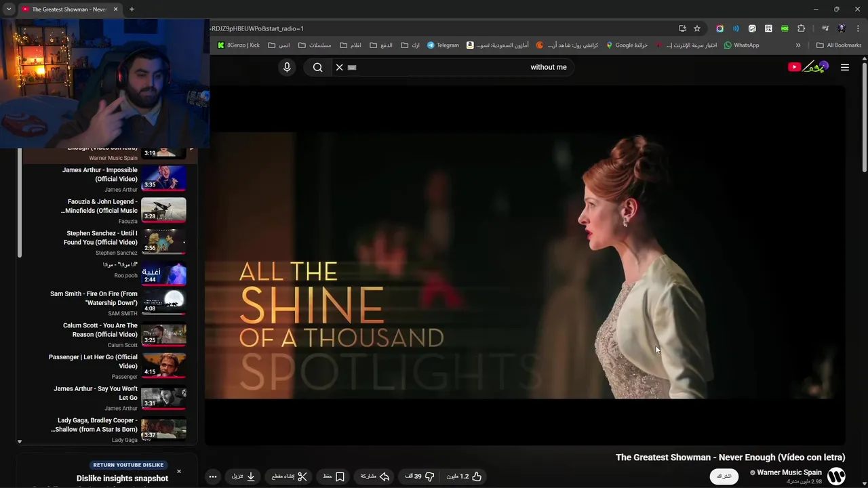Screen dimensions: 868x488
Task: Click the YouTube logo
Action: tap(808, 66)
